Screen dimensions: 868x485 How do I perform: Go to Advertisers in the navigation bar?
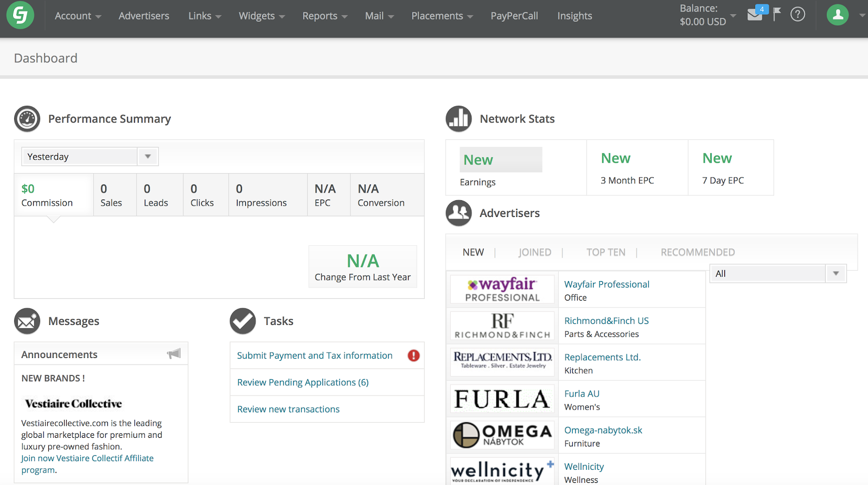[x=144, y=16]
